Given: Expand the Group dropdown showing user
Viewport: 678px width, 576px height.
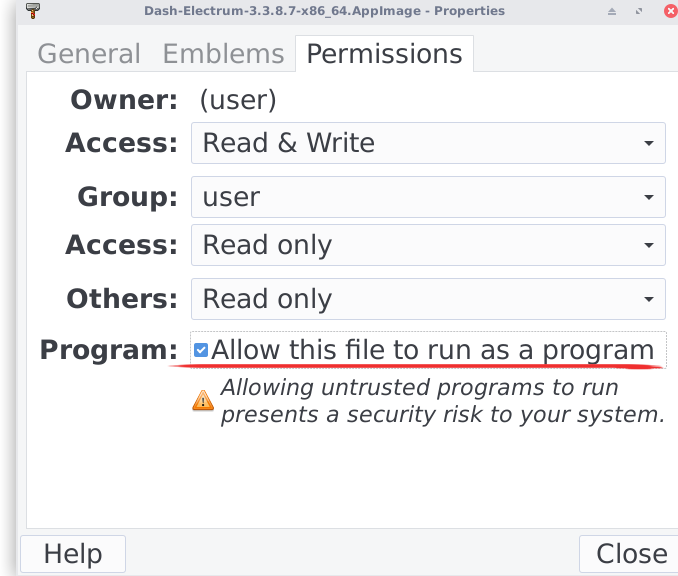Looking at the screenshot, I should tap(428, 197).
